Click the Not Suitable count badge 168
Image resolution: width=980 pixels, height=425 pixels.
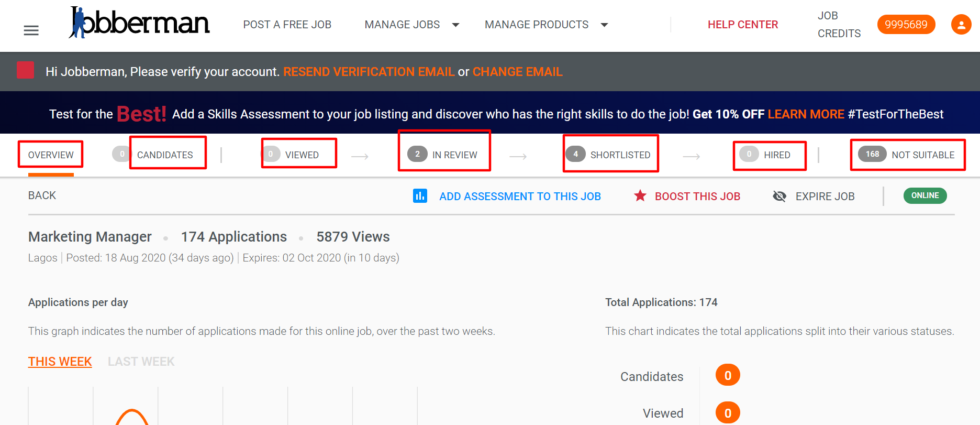[x=872, y=154]
